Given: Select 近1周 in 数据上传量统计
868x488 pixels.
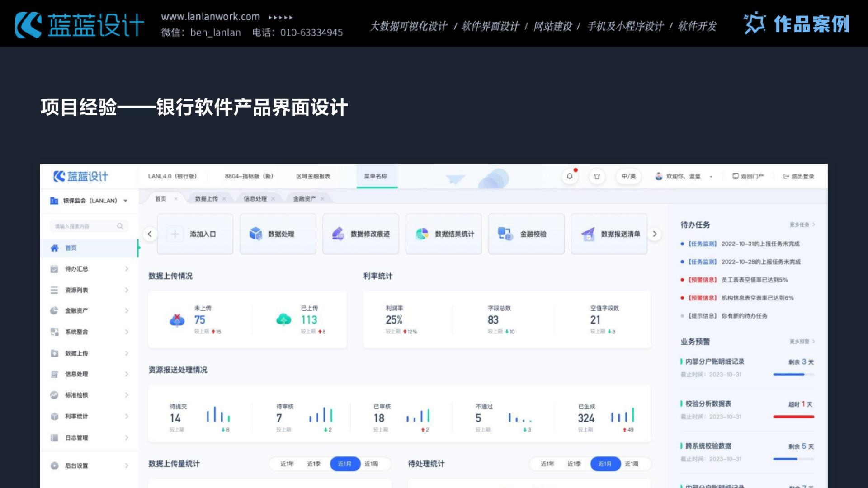Looking at the screenshot, I should pos(371,464).
